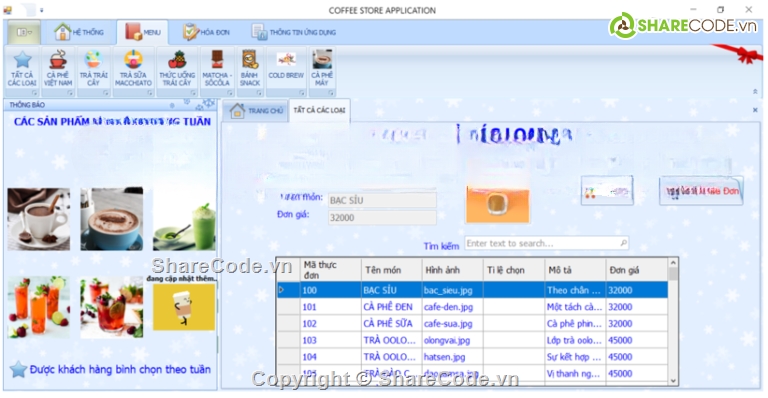Click the red-text Hóa Đơn button

[x=701, y=191]
